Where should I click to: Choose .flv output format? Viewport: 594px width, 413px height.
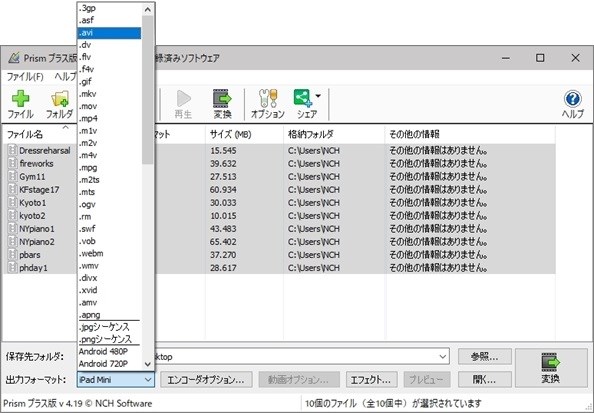[x=109, y=57]
